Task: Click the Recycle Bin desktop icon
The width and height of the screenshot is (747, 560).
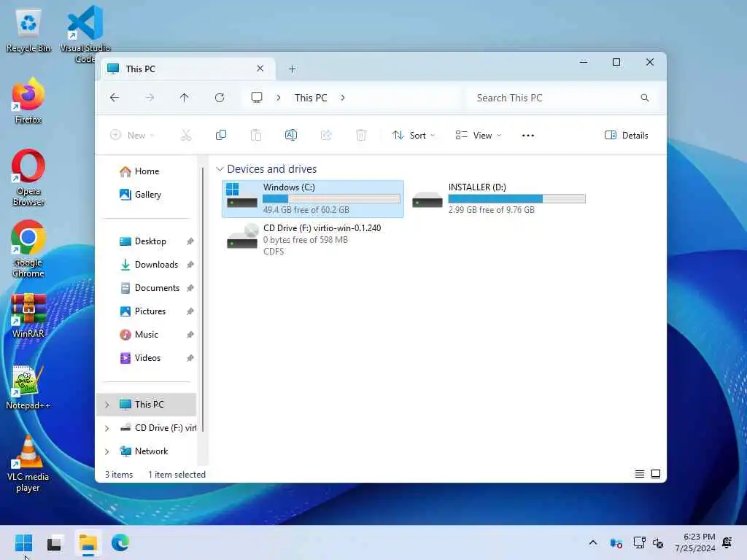Action: tap(28, 30)
